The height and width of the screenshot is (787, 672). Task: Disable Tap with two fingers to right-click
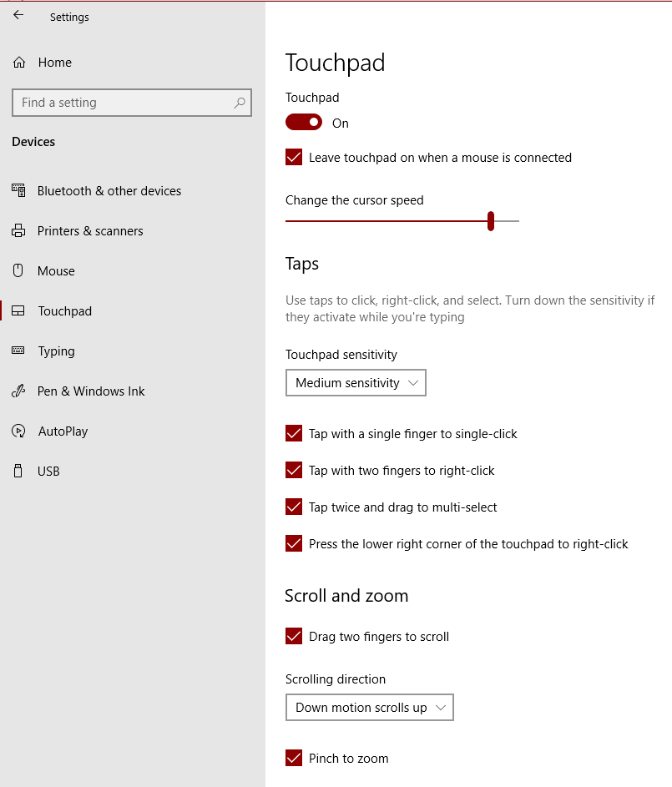pyautogui.click(x=294, y=471)
